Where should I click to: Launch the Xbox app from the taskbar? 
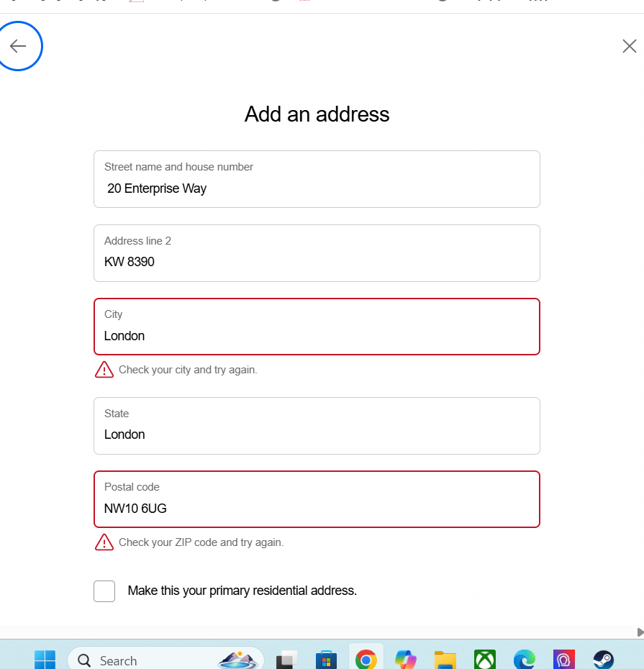pos(485,660)
